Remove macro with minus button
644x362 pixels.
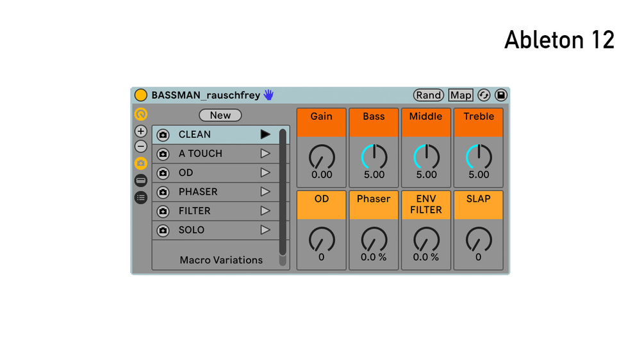141,146
